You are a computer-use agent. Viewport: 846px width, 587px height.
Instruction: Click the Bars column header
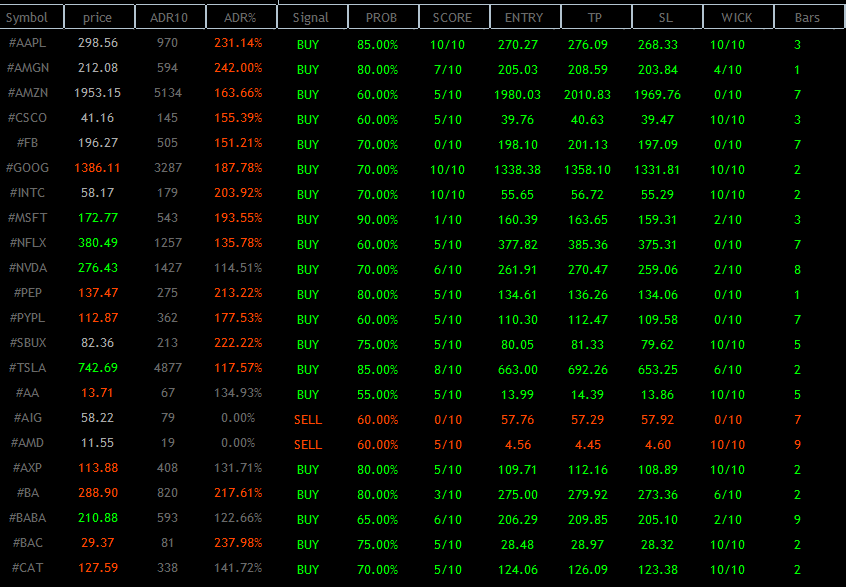(x=809, y=17)
